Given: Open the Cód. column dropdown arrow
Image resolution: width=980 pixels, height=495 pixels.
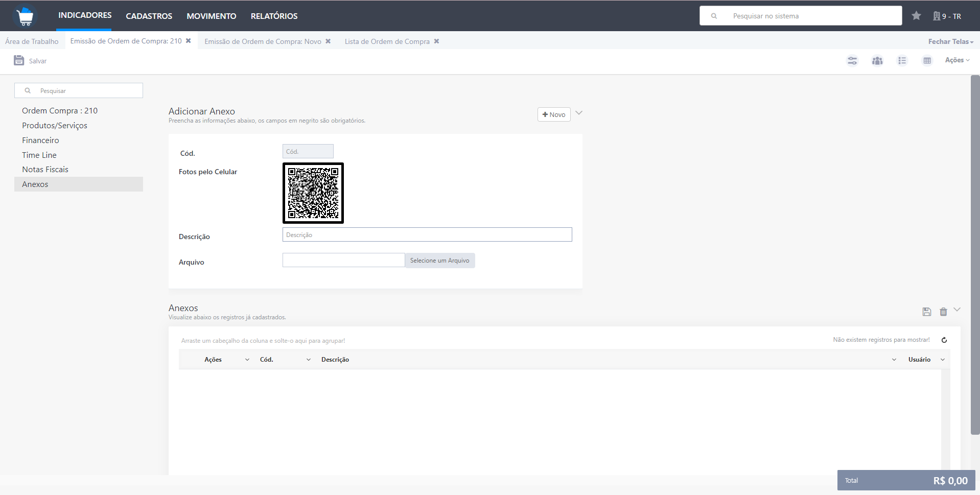Looking at the screenshot, I should [309, 360].
